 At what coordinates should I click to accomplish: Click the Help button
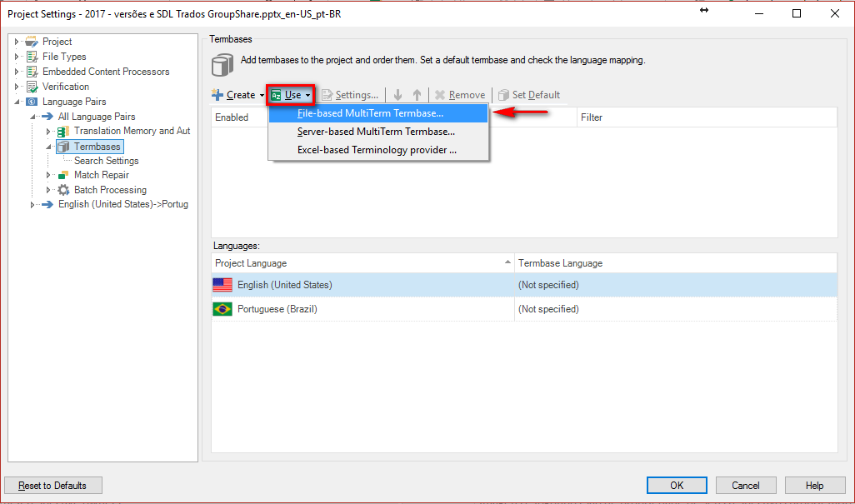tap(815, 486)
